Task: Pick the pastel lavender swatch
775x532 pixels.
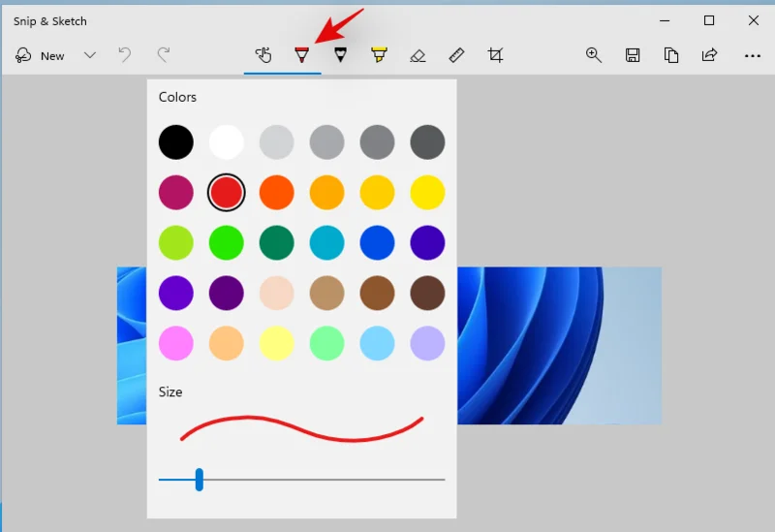Action: [x=427, y=343]
